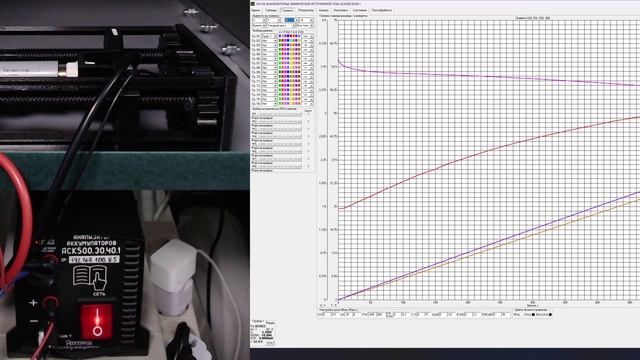Click the Ф2 file selection button
The width and height of the screenshot is (640, 360).
point(278,121)
